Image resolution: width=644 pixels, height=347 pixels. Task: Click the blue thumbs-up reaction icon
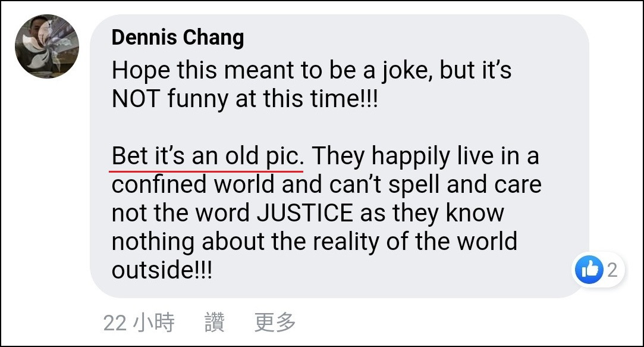[589, 270]
